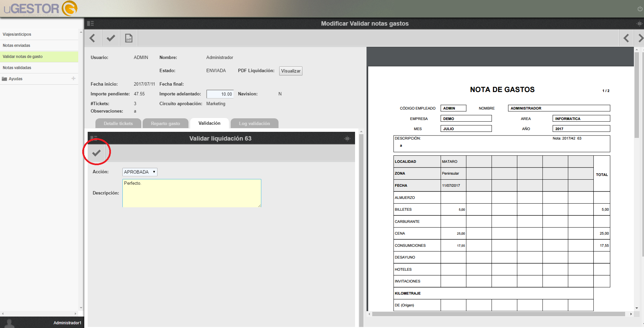
Task: Click the PDF viewer vertical scrollbar
Action: pyautogui.click(x=637, y=94)
